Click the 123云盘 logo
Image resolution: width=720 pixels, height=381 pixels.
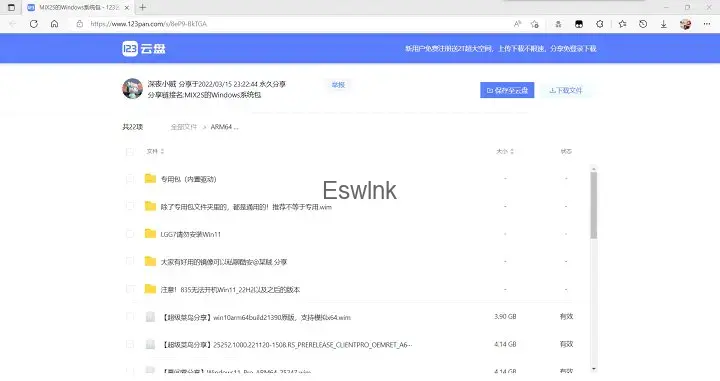144,48
